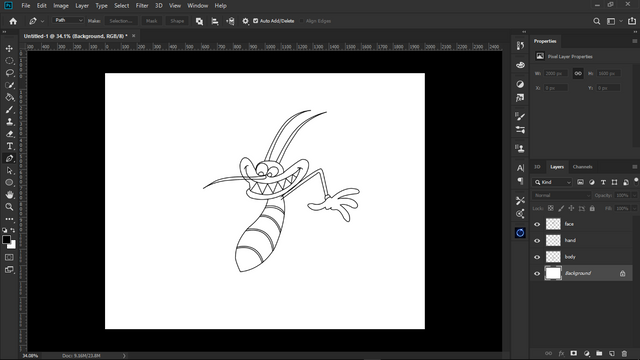Open the Pen tool preset picker arrow
Image resolution: width=640 pixels, height=360 pixels.
point(42,21)
